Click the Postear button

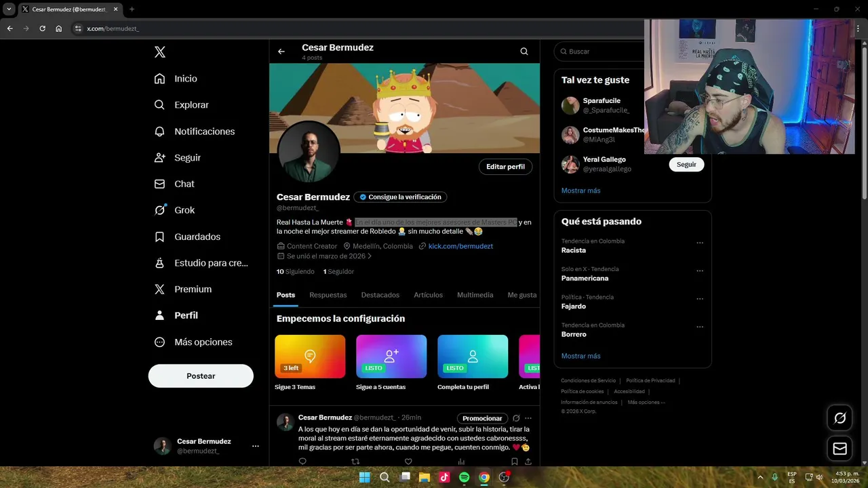pyautogui.click(x=201, y=376)
